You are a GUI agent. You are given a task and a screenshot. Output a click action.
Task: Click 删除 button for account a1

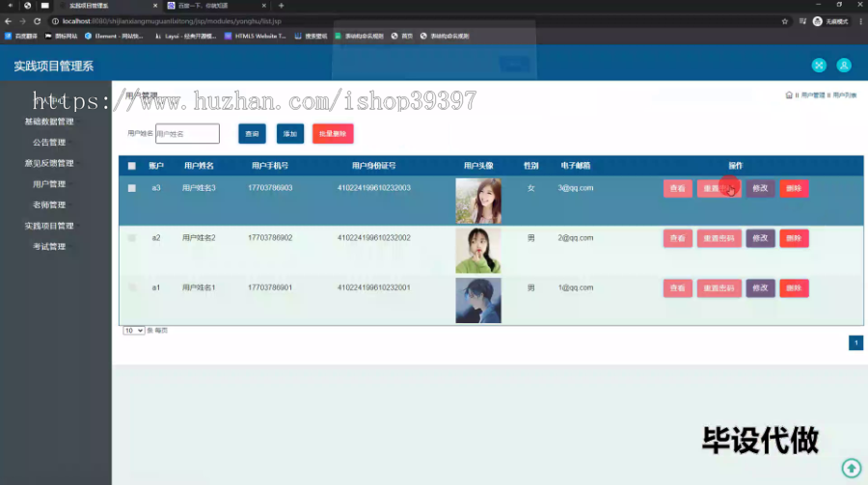(794, 288)
